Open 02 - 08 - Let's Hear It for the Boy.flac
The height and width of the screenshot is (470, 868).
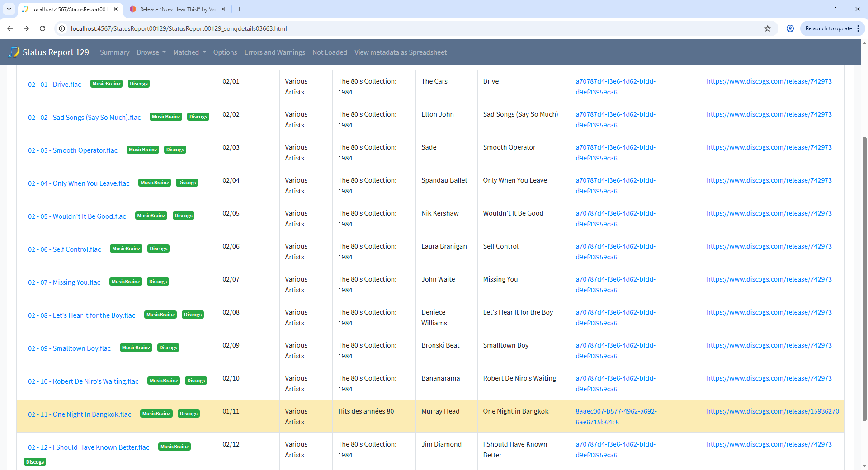81,315
